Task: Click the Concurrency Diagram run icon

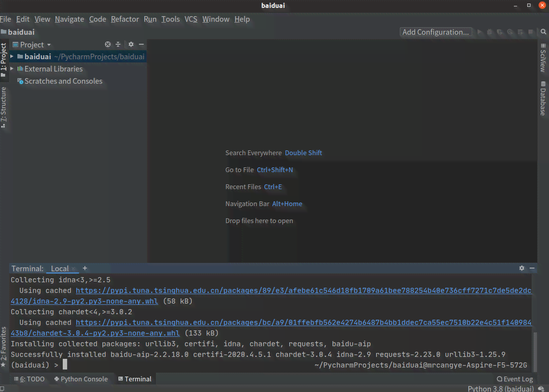Action: (x=521, y=32)
